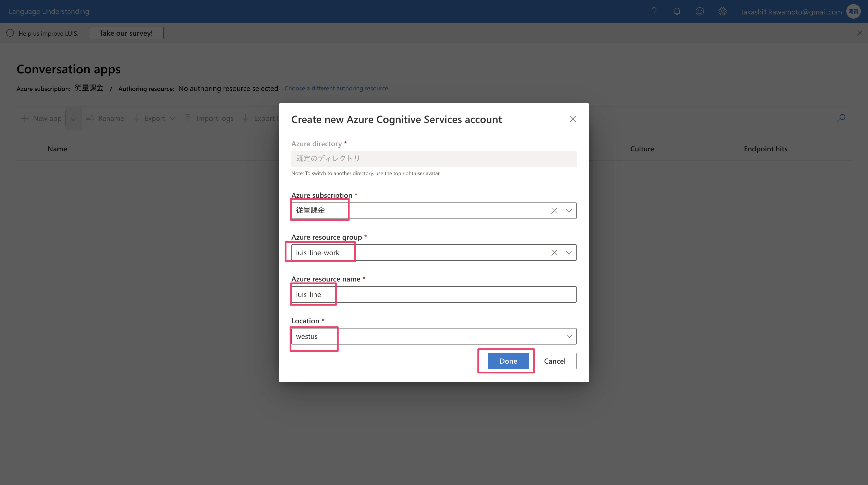Viewport: 868px width, 485px height.
Task: Open Choose a different authoring resource link
Action: 337,88
